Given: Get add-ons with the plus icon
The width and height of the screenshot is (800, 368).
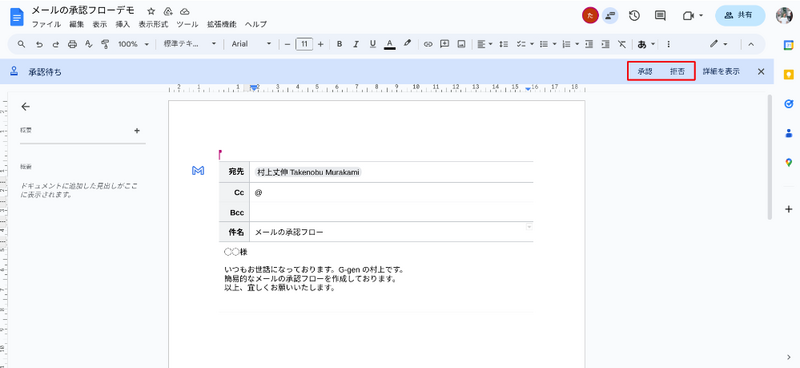Looking at the screenshot, I should coord(789,209).
